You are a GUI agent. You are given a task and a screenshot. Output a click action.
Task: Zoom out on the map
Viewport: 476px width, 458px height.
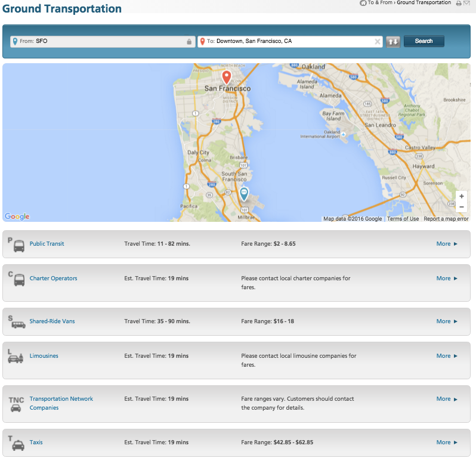click(462, 207)
